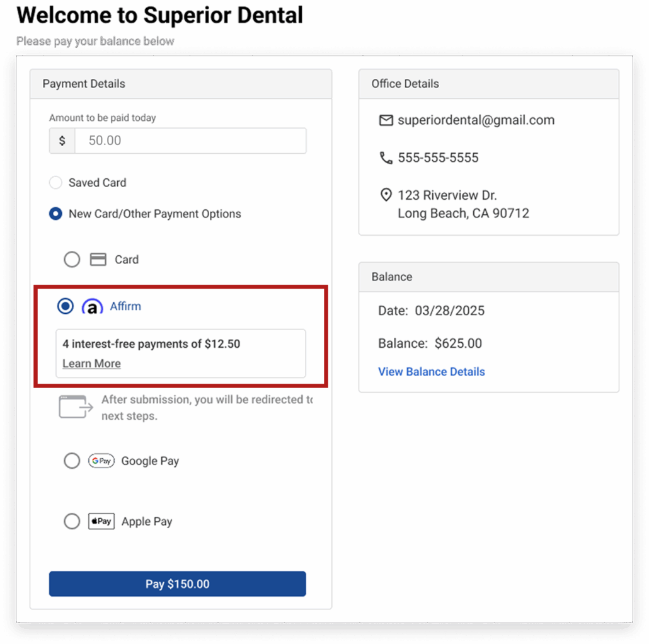Click the dollar sign prefix
649x644 pixels.
(x=62, y=141)
